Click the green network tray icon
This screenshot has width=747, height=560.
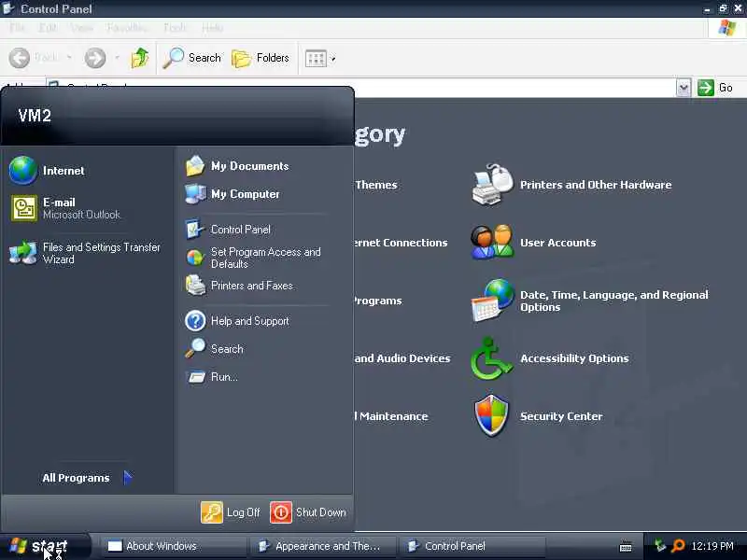point(660,546)
